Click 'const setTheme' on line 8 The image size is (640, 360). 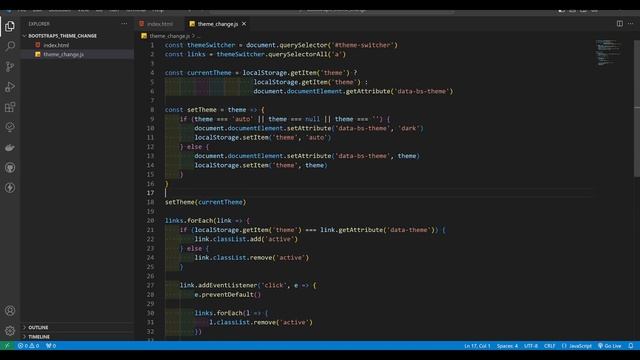click(x=191, y=110)
